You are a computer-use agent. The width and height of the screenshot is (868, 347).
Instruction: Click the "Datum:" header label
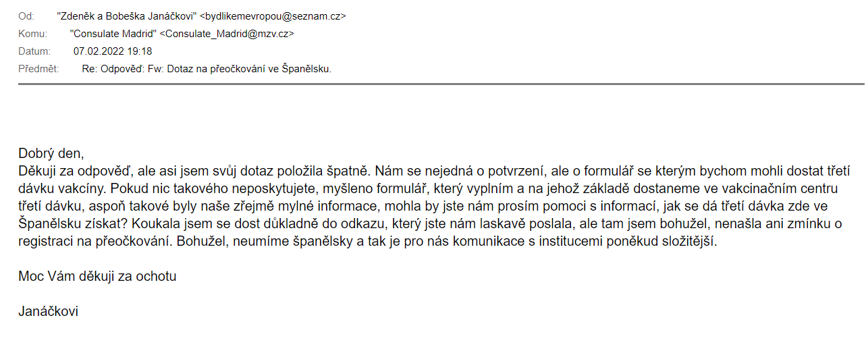click(x=34, y=51)
